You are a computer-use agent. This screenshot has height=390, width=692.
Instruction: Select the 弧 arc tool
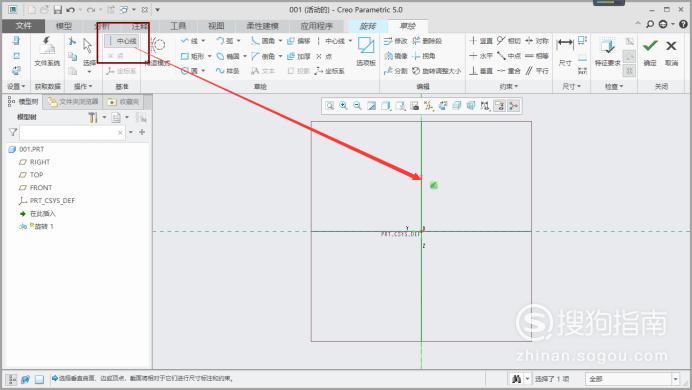tap(225, 41)
